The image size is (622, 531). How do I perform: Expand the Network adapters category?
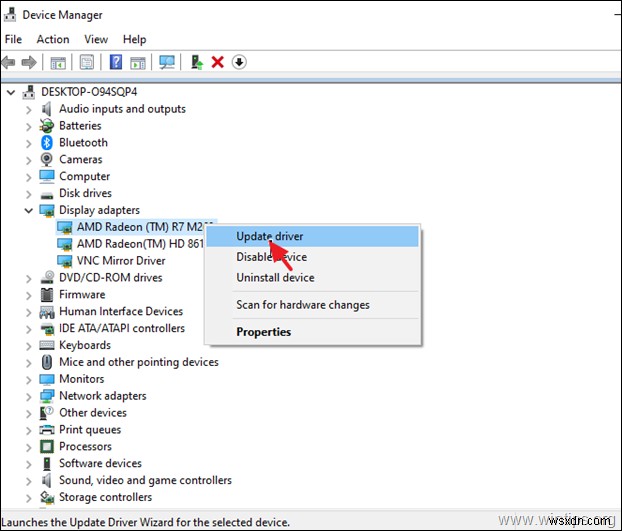pyautogui.click(x=29, y=397)
